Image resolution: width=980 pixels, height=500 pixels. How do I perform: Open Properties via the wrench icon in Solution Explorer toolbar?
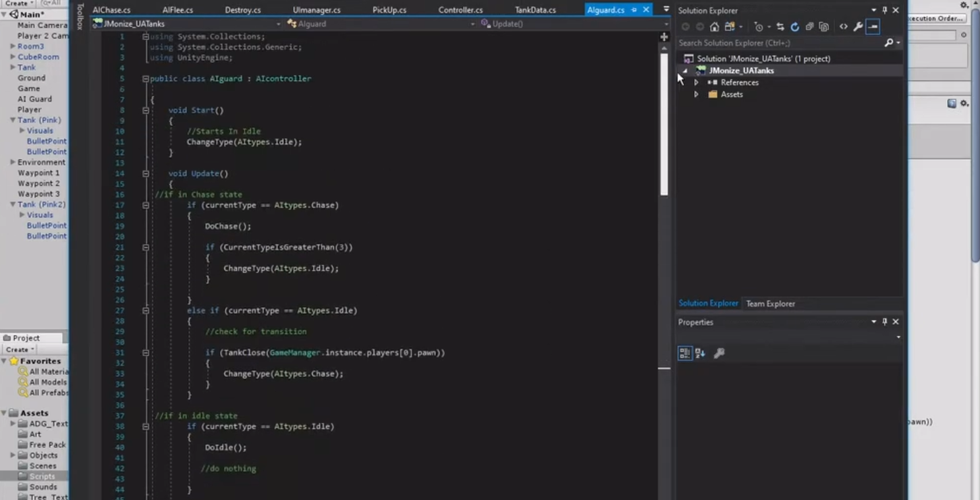(858, 27)
